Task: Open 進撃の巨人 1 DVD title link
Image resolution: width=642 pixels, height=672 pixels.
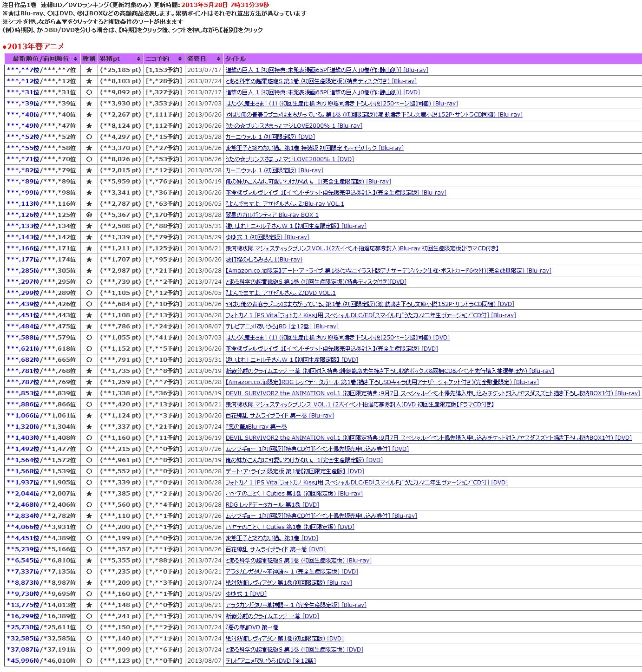Action: click(322, 92)
